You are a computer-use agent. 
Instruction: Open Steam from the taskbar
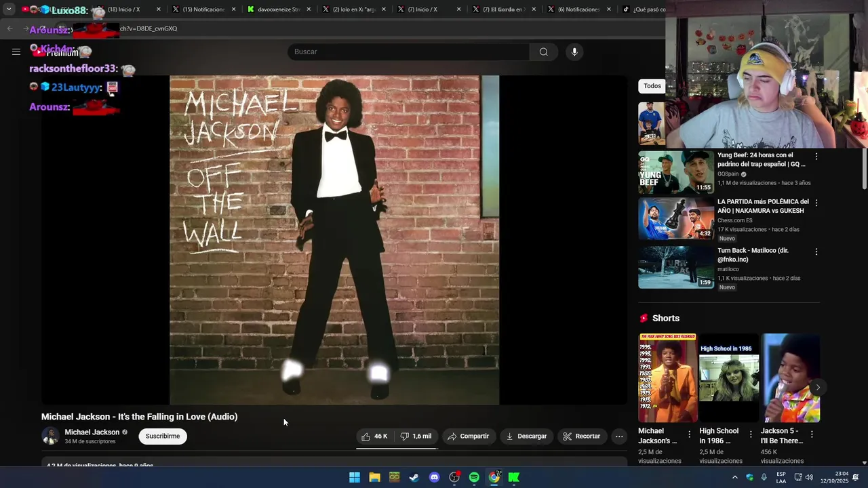coord(414,477)
